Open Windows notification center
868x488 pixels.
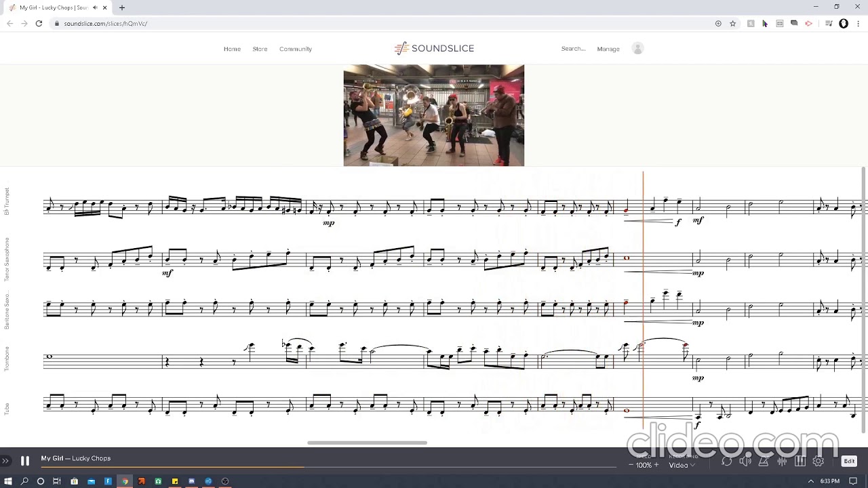coord(853,481)
